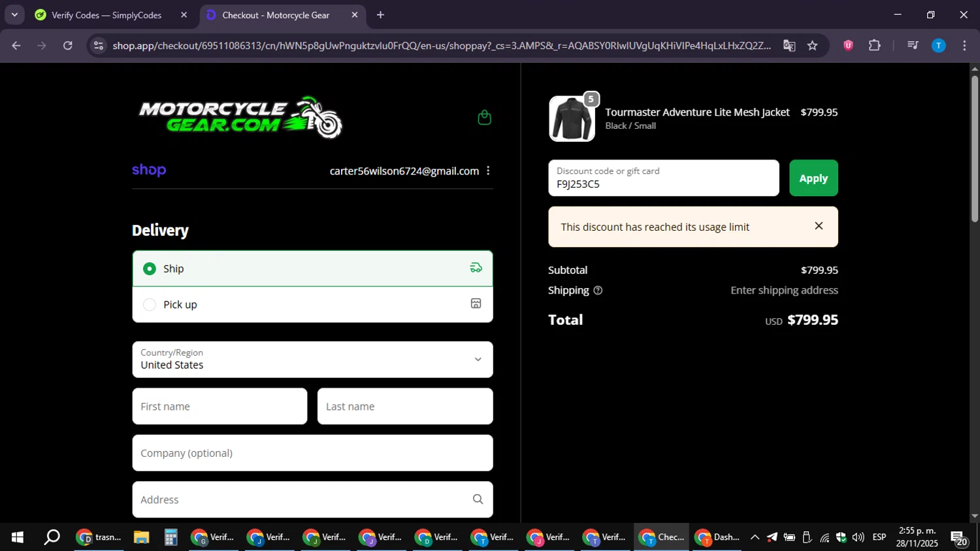Click the address search magnifier icon
Image resolution: width=980 pixels, height=551 pixels.
[478, 499]
